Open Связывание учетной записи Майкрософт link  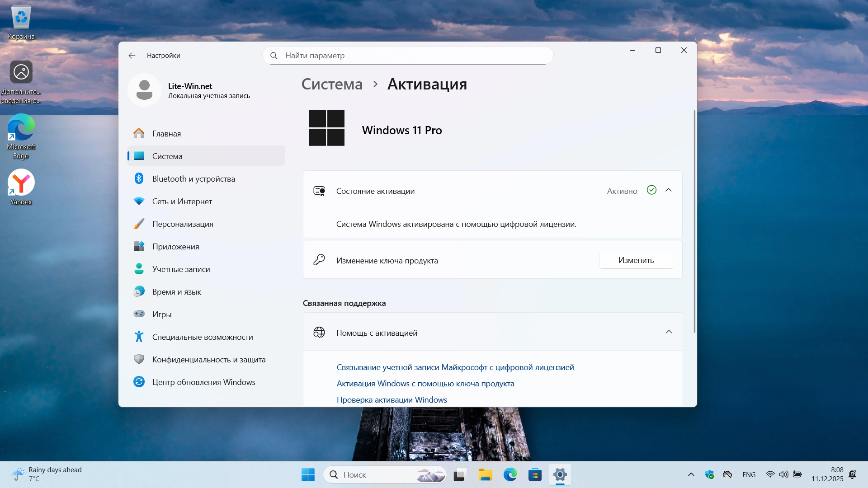coord(455,367)
